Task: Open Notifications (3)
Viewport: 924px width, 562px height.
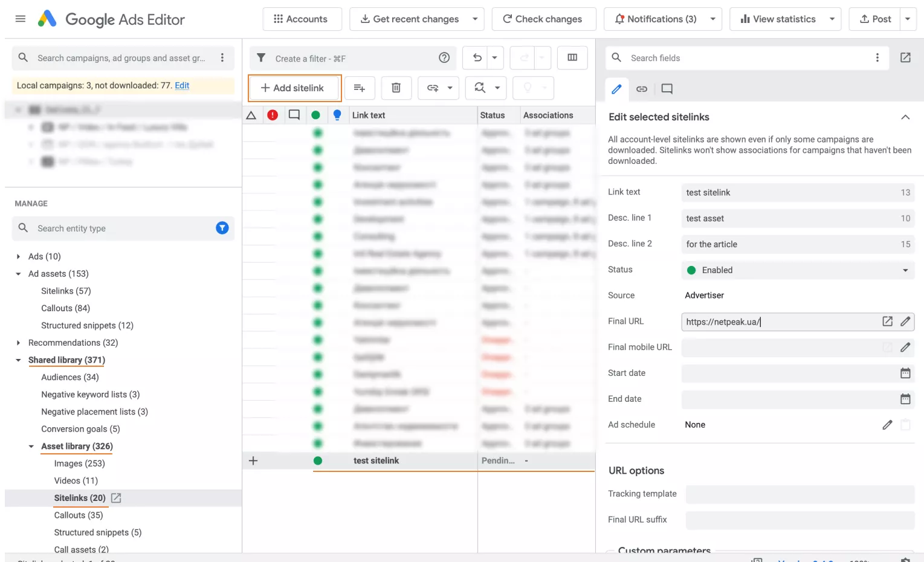Action: point(656,19)
